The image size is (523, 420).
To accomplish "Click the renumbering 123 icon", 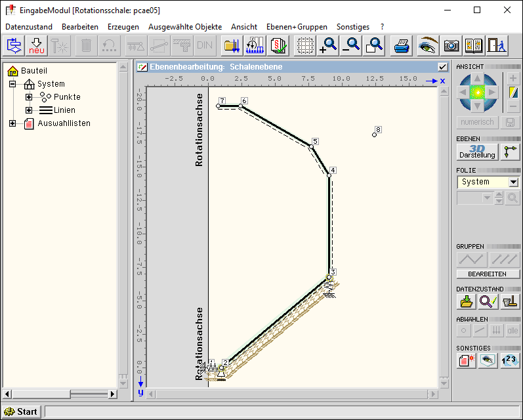I will pyautogui.click(x=510, y=360).
